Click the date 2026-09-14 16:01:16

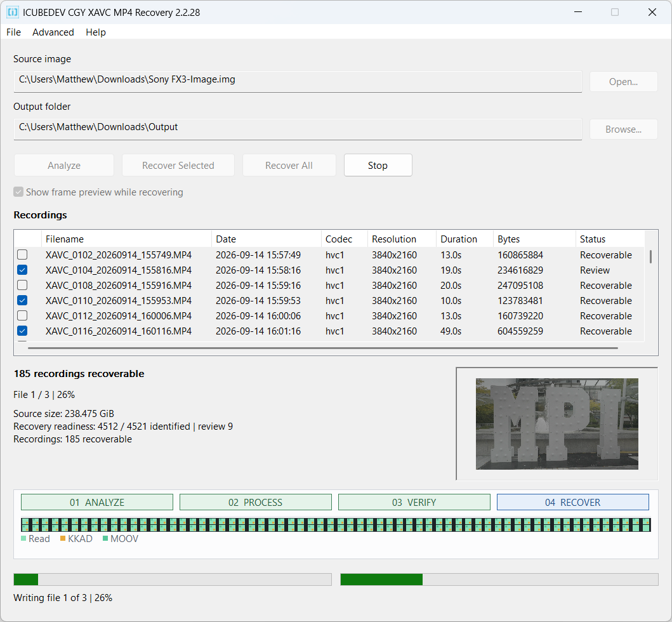258,331
